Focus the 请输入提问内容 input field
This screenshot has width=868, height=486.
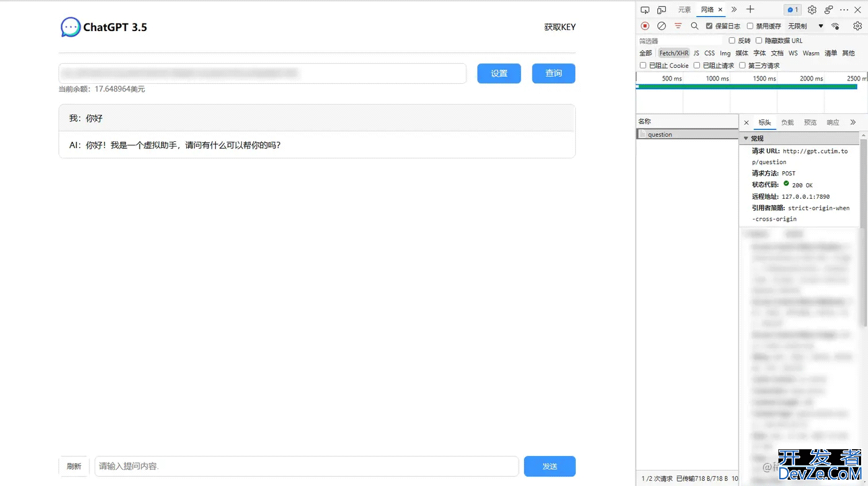click(x=307, y=466)
